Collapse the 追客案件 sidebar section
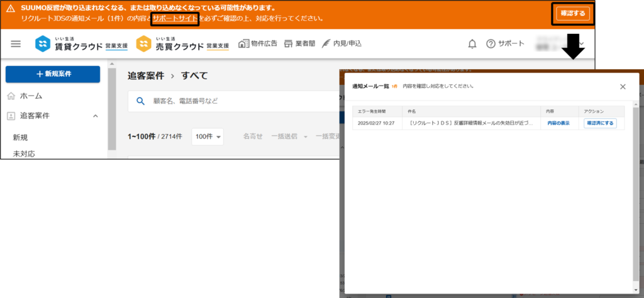This screenshot has width=644, height=298. tap(96, 116)
